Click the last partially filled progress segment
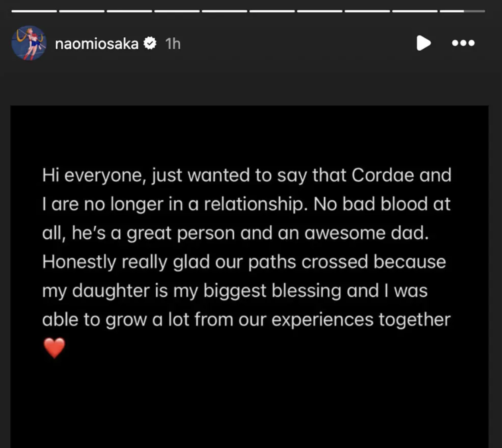This screenshot has width=502, height=448. click(462, 11)
